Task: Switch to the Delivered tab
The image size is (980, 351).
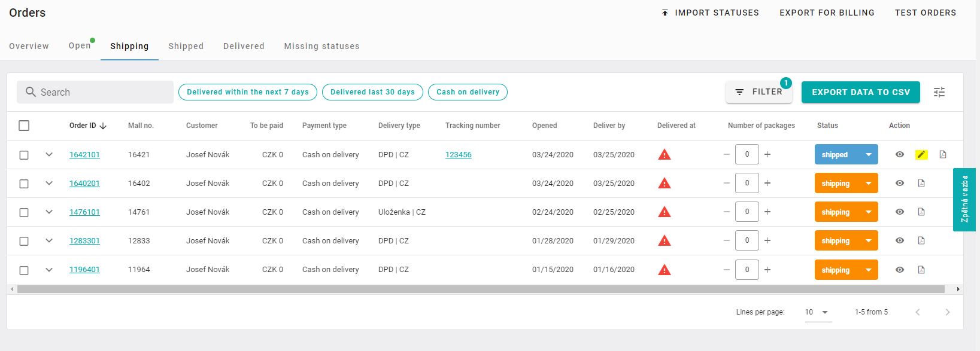Action: coord(244,46)
